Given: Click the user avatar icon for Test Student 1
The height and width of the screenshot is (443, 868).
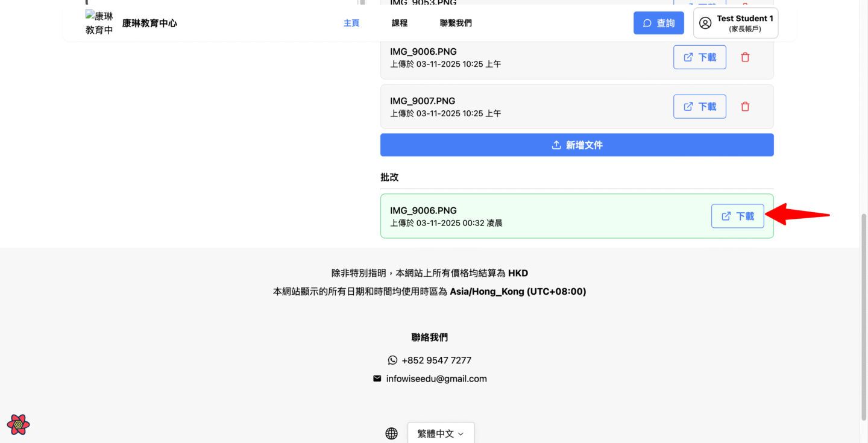Looking at the screenshot, I should click(705, 23).
